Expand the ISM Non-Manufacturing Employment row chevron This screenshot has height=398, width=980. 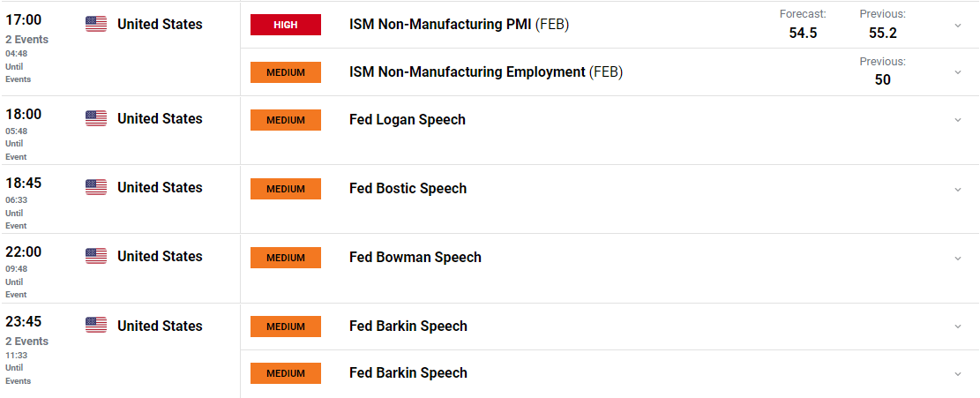pyautogui.click(x=958, y=72)
